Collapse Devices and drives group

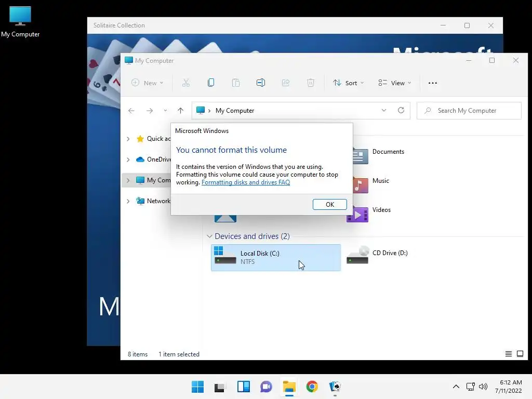click(210, 236)
